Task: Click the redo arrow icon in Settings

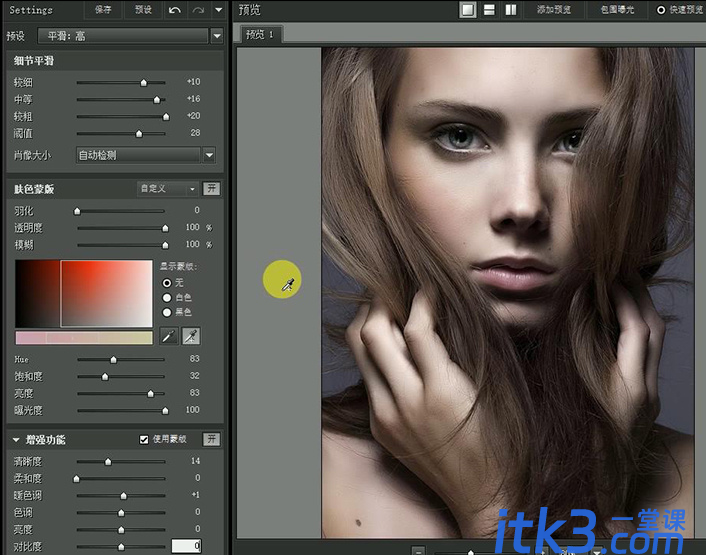Action: [198, 10]
